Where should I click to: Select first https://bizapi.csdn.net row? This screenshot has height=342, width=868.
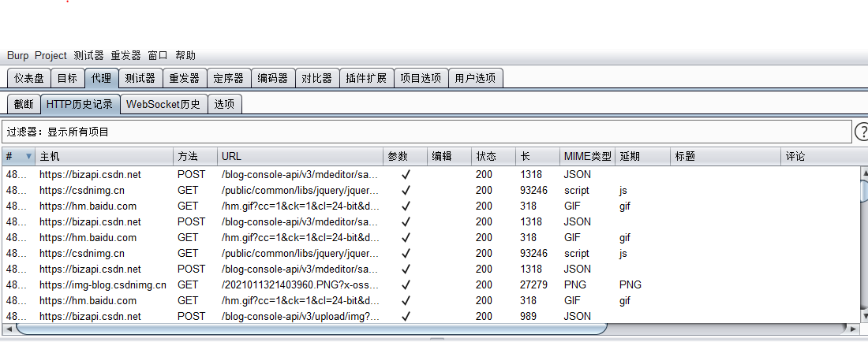tap(431, 175)
